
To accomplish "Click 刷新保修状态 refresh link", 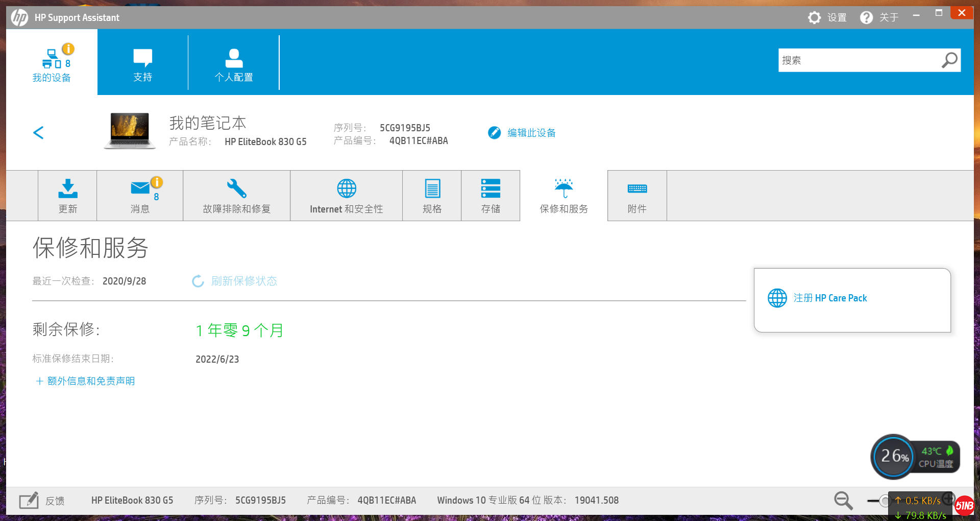I will [x=243, y=281].
